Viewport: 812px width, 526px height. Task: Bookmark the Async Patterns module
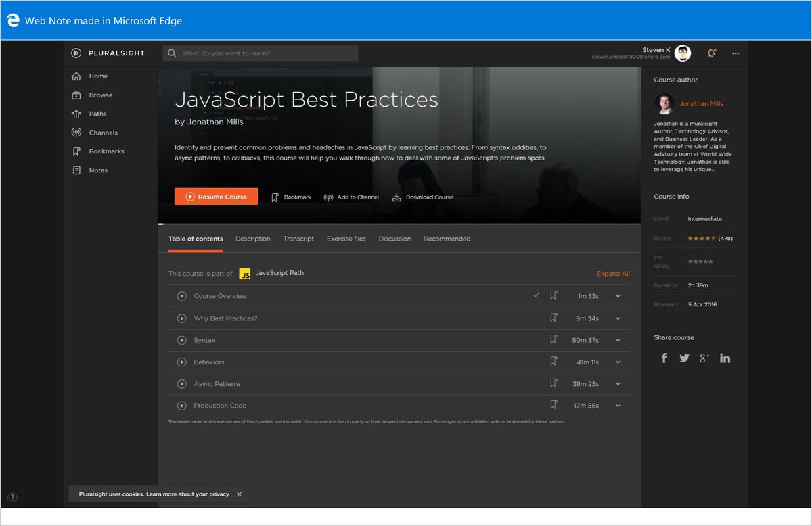click(x=554, y=383)
